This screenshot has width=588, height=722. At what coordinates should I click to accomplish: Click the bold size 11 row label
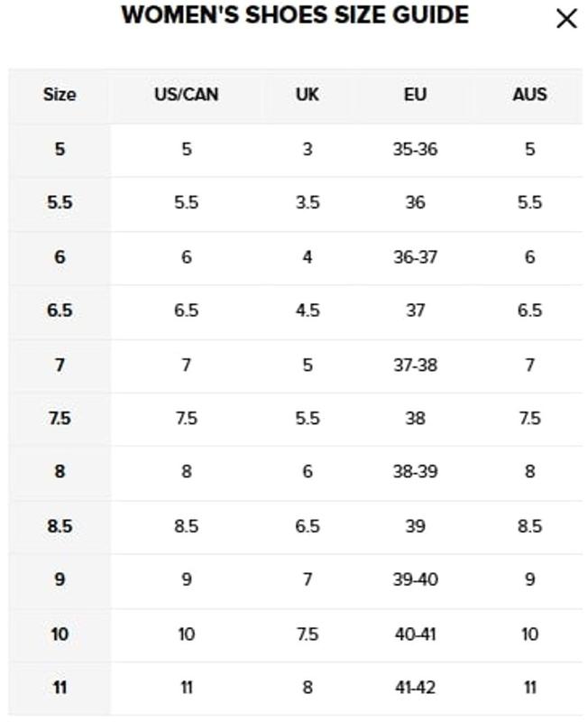click(60, 688)
